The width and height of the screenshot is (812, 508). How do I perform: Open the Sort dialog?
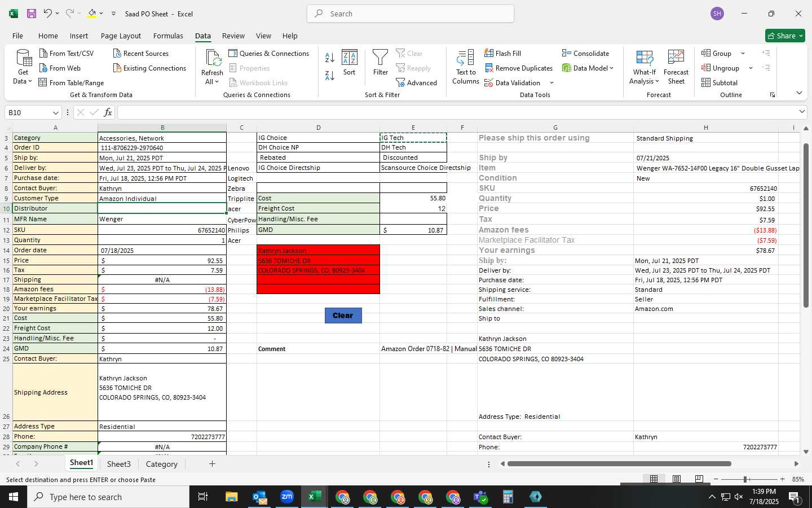(x=350, y=63)
